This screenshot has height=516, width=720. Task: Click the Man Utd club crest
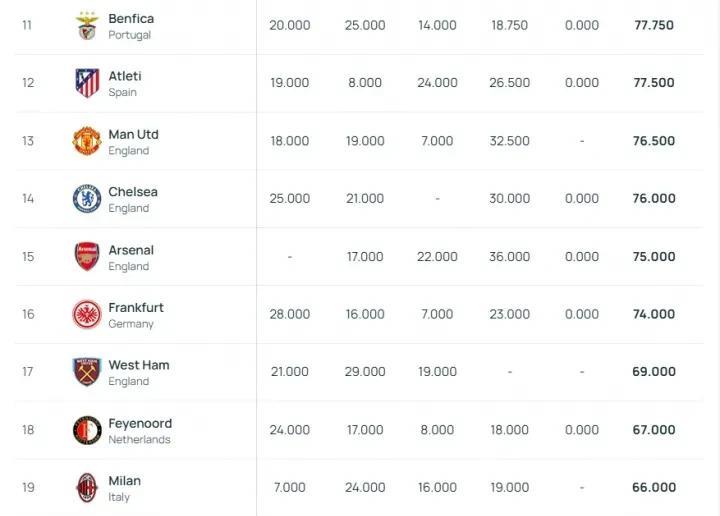87,141
